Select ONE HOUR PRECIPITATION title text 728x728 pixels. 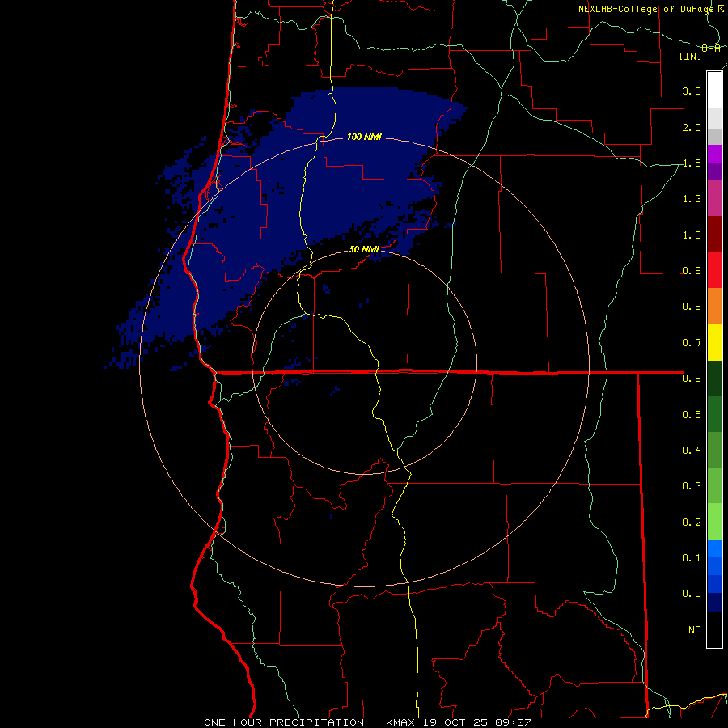pos(284,722)
